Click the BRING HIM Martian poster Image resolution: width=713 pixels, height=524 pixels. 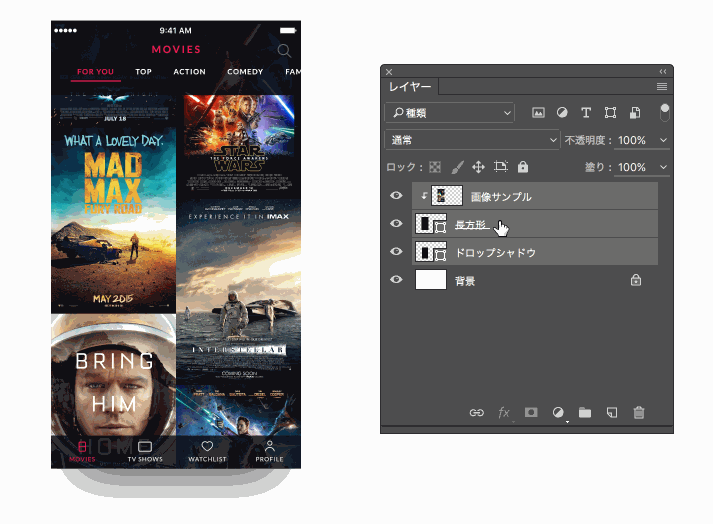[x=114, y=375]
